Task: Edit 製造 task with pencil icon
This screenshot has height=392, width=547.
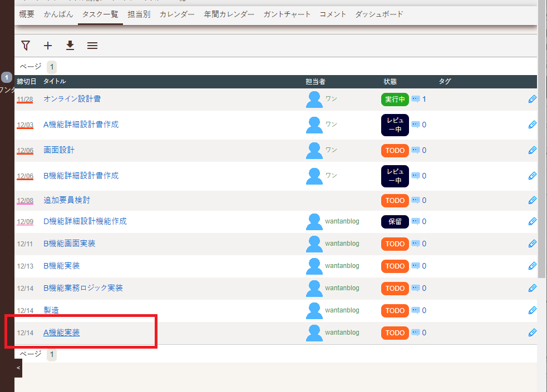Action: click(533, 310)
